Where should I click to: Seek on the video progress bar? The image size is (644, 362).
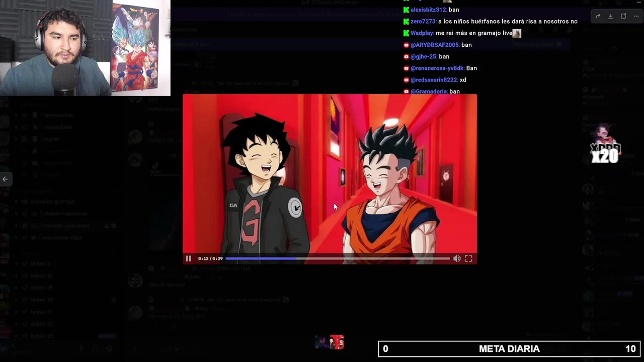point(338,258)
